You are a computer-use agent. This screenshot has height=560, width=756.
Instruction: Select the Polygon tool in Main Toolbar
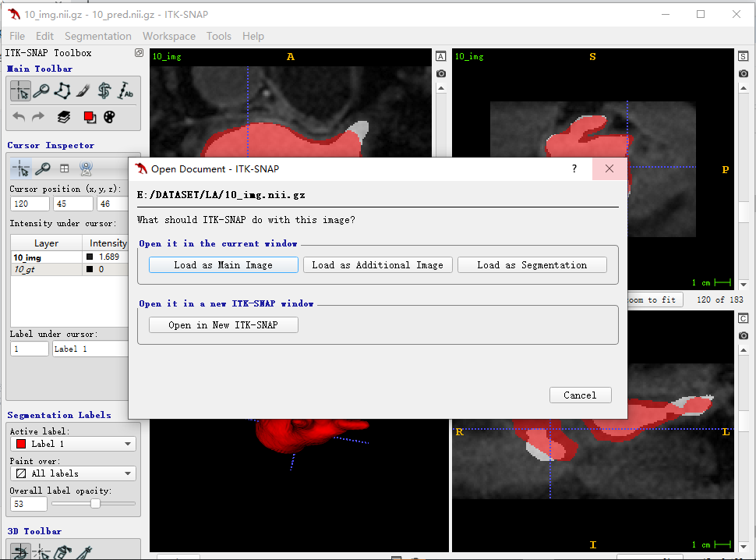pyautogui.click(x=62, y=90)
